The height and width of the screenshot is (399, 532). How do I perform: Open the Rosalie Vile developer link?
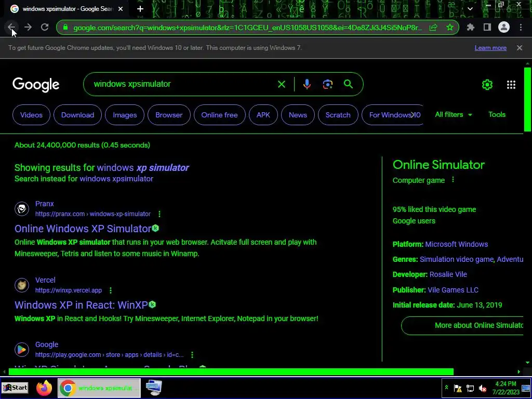448,274
